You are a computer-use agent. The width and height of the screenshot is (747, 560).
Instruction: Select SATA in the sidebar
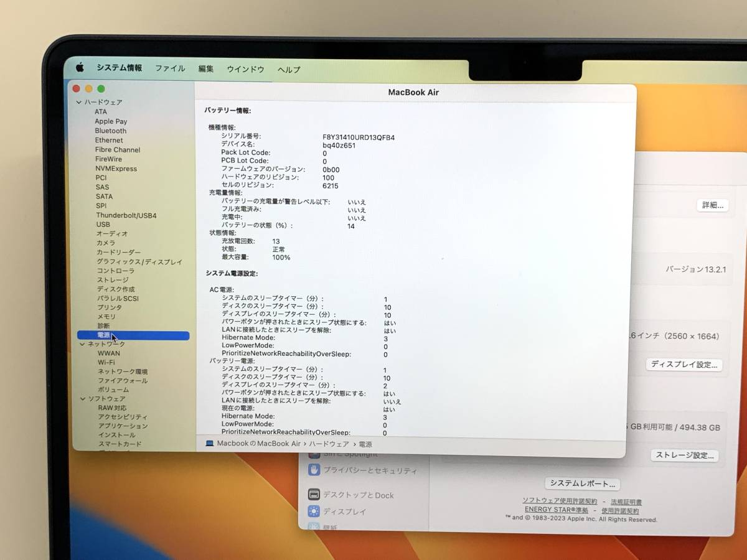click(105, 197)
